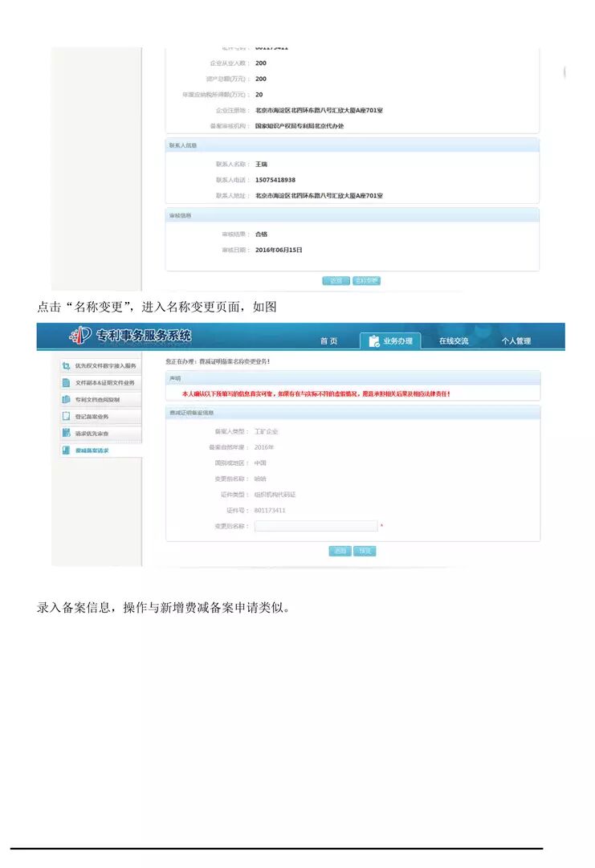Click the contact name 王瑞
Screen dimensions: 595x868
pyautogui.click(x=261, y=165)
